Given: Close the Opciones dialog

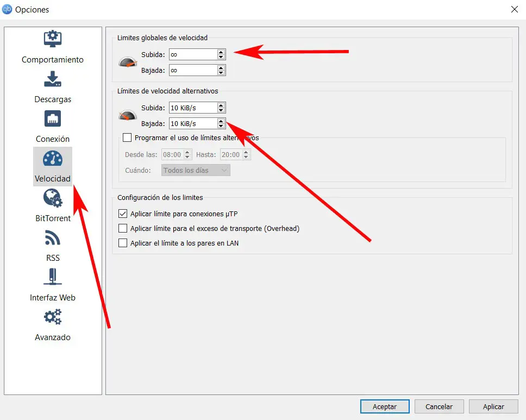Looking at the screenshot, I should (x=515, y=9).
